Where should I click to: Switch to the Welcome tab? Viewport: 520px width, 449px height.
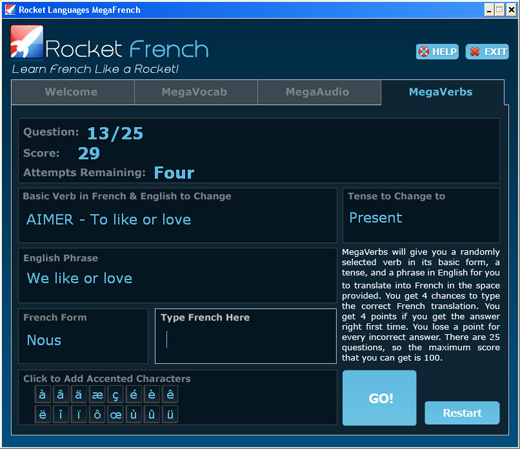click(x=73, y=92)
